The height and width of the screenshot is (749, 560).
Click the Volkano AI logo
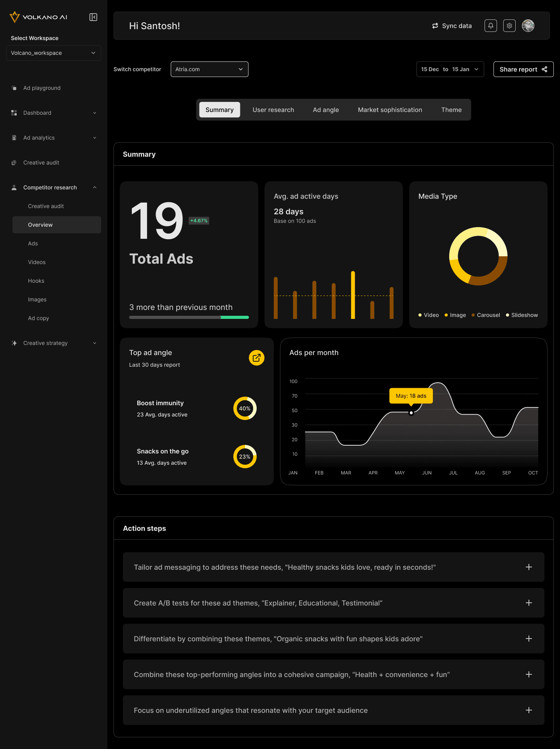38,17
